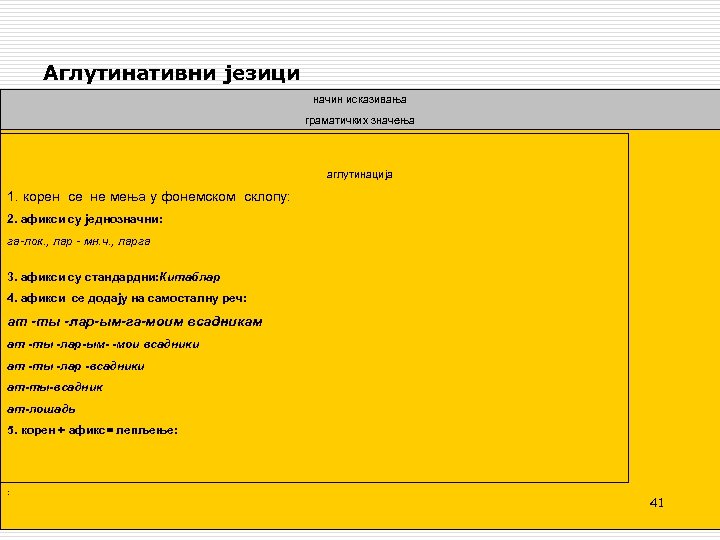
Task: Click the example ending моим всадникам
Action: pyautogui.click(x=135, y=321)
